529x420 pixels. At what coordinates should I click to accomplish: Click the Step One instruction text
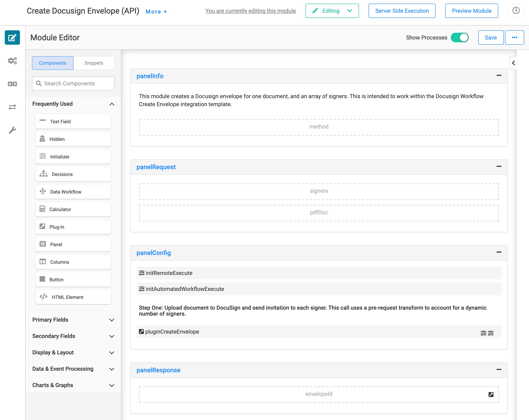click(x=313, y=311)
